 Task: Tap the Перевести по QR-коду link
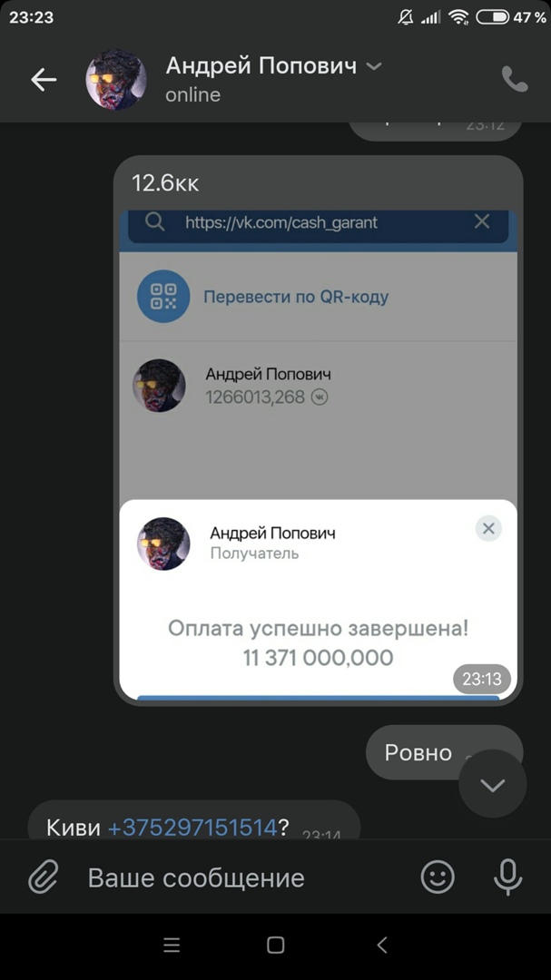[x=296, y=296]
